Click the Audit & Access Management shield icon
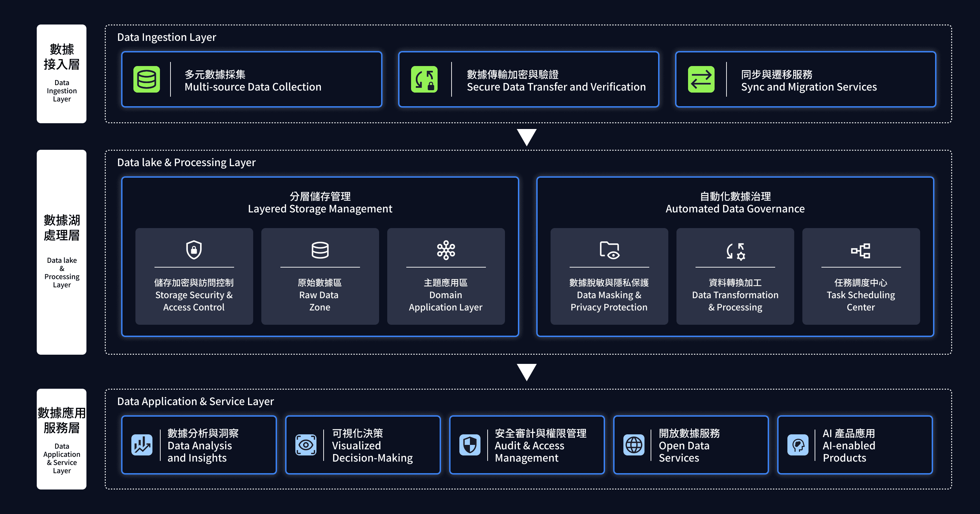Image resolution: width=980 pixels, height=514 pixels. pos(470,445)
